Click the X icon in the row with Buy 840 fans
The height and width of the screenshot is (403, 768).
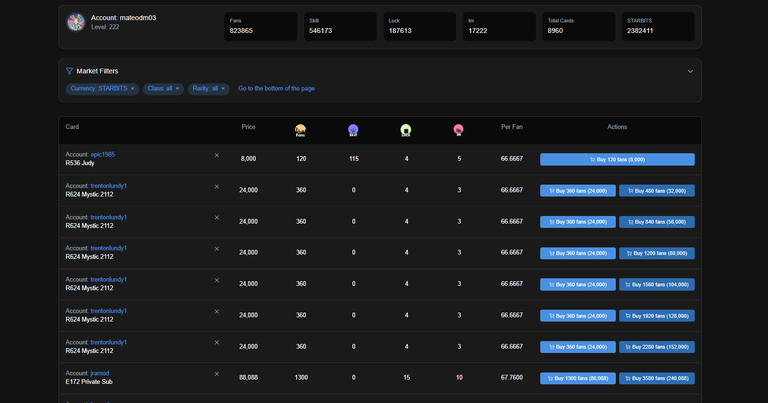click(x=216, y=217)
